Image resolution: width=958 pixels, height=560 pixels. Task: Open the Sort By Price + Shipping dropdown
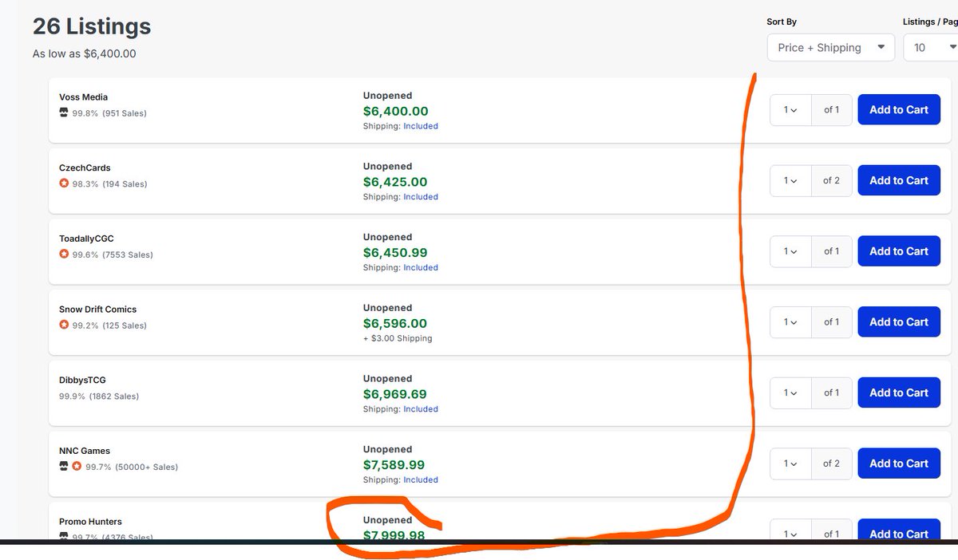pyautogui.click(x=831, y=48)
